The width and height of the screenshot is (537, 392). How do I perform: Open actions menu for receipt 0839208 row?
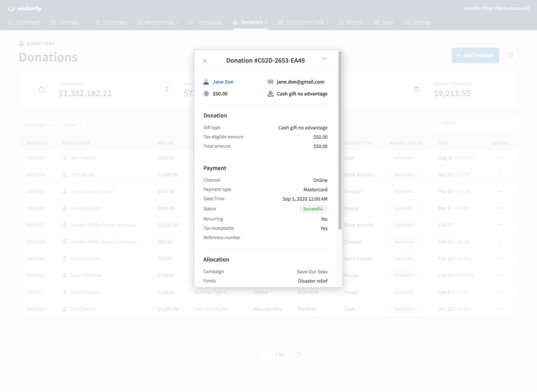(500, 242)
